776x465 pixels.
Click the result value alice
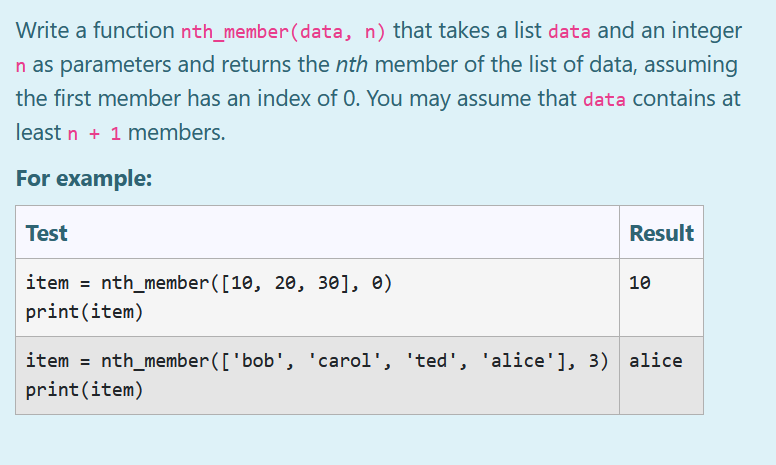pyautogui.click(x=656, y=361)
